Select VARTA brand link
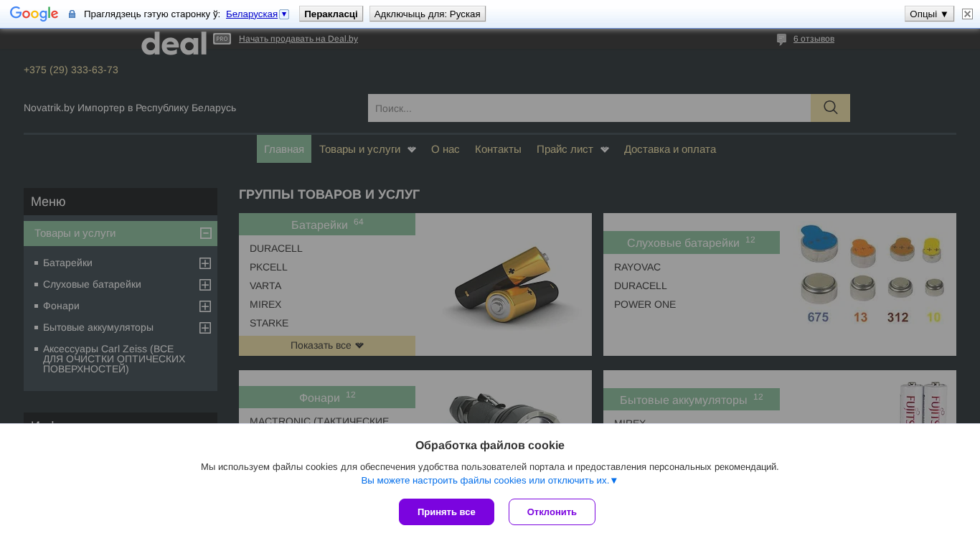This screenshot has height=551, width=980. click(265, 286)
